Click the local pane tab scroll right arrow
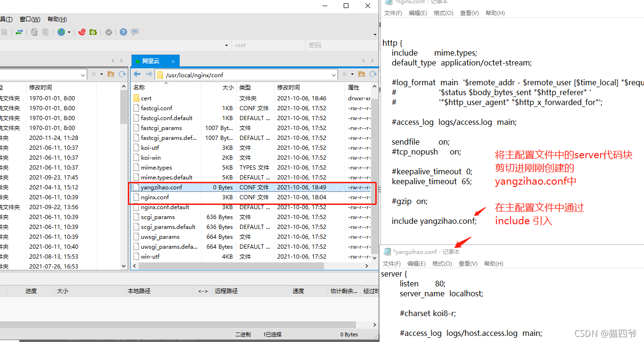This screenshot has height=342, width=644. (x=121, y=61)
